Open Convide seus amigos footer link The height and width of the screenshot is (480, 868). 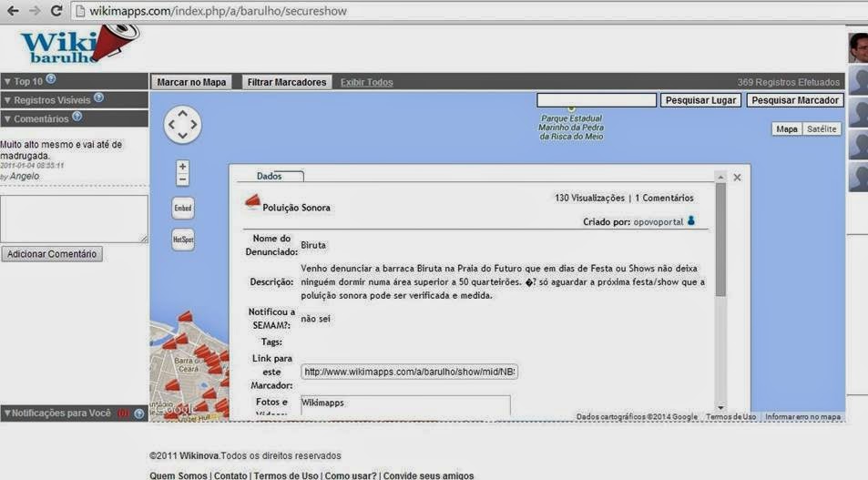click(x=428, y=475)
